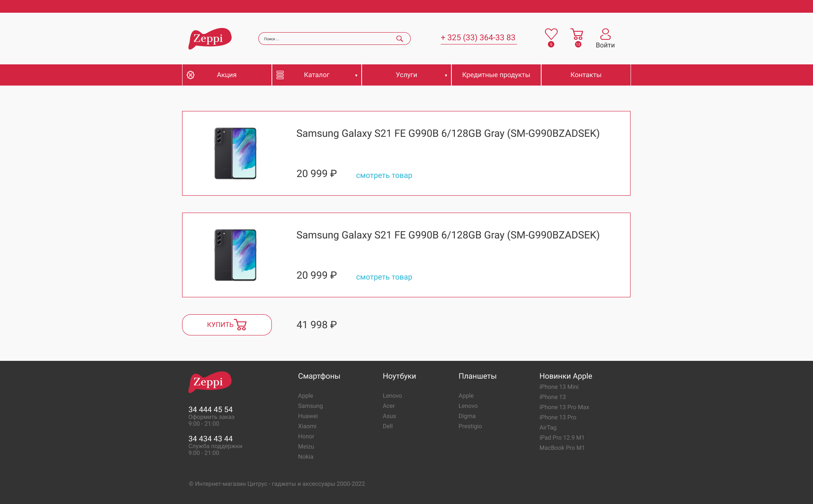
Task: Click the user profile icon above Войти
Action: (605, 34)
